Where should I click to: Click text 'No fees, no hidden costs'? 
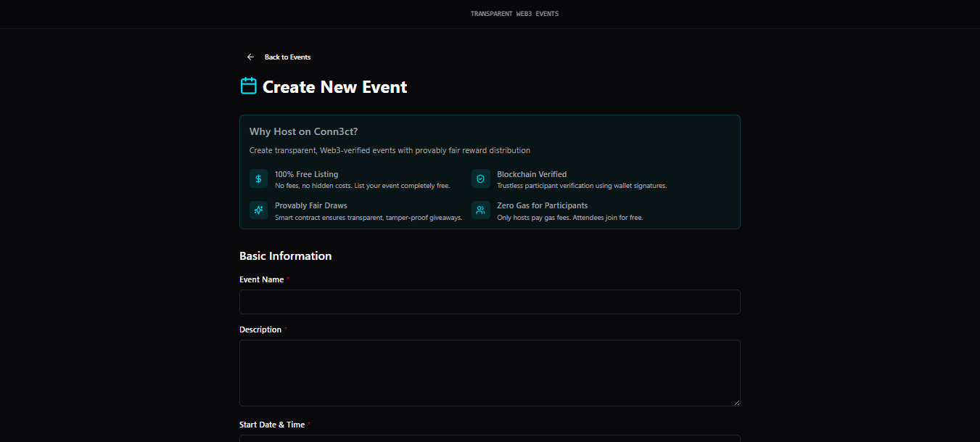pos(313,186)
